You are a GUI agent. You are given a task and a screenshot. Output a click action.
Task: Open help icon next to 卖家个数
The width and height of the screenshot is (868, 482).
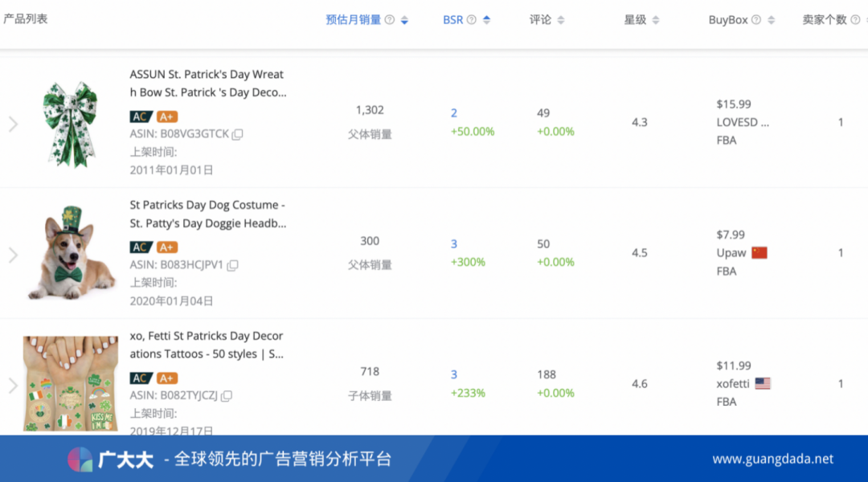pos(855,20)
